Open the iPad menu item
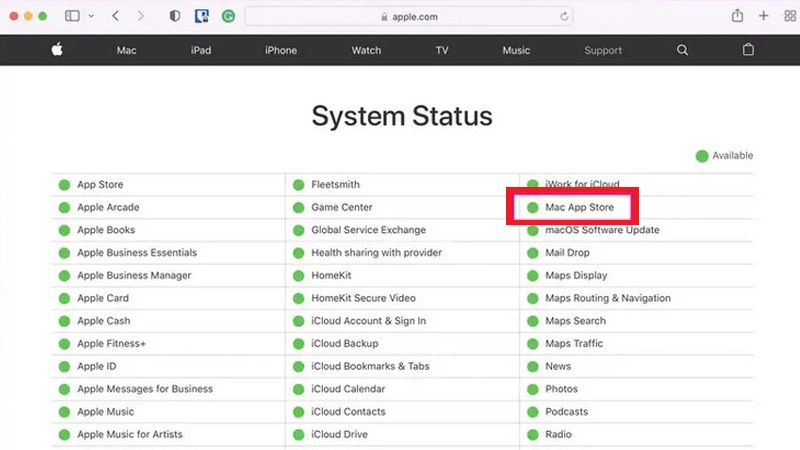Image resolution: width=800 pixels, height=450 pixels. coord(201,50)
